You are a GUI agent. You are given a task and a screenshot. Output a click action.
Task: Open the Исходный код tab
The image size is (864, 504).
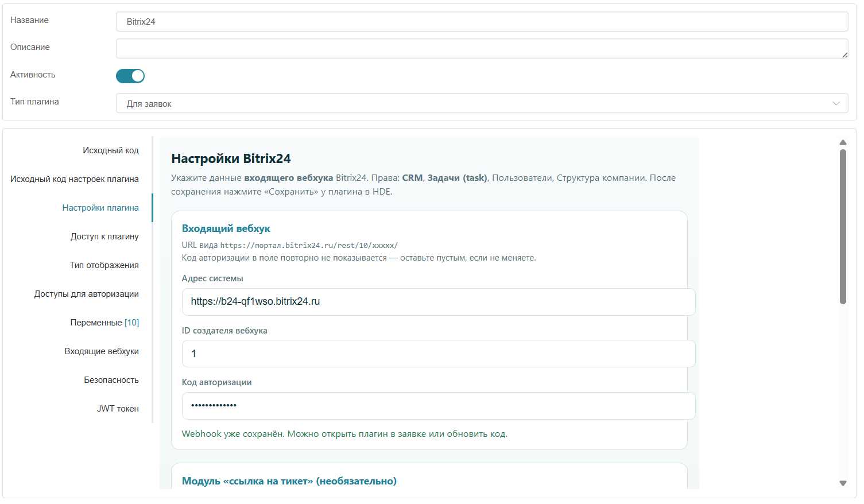click(111, 150)
